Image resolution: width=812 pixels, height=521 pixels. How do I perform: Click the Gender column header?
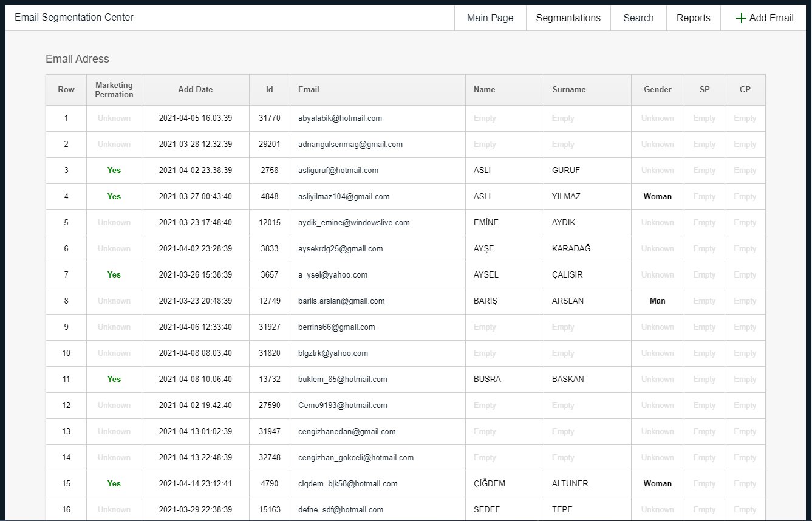658,90
